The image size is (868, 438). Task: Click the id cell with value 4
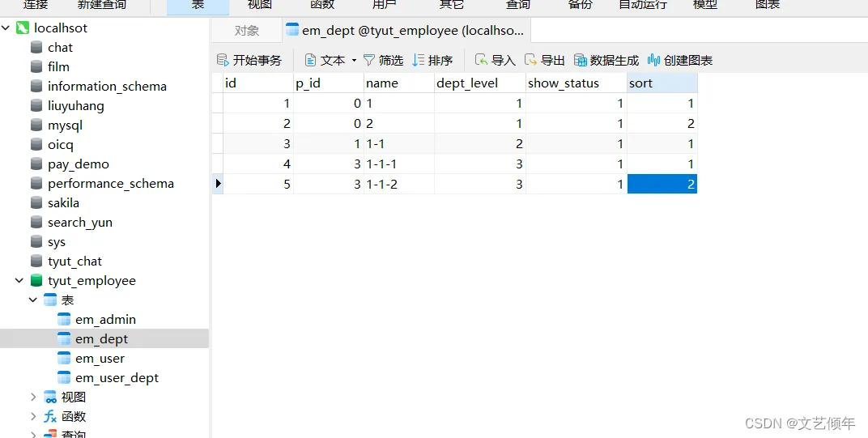coord(258,164)
